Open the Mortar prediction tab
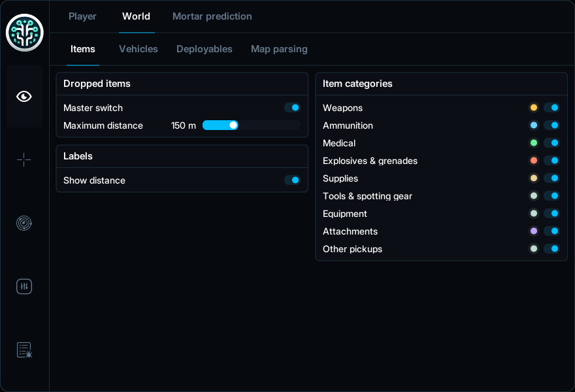This screenshot has height=392, width=575. point(212,16)
